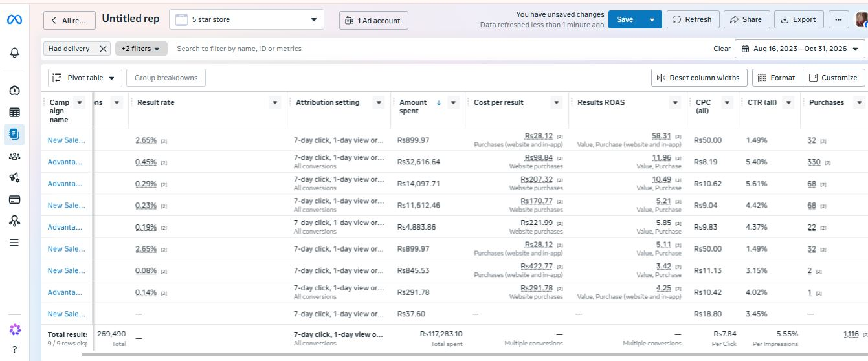This screenshot has width=868, height=361.
Task: Click the Rs14,097.71 amount spent cell
Action: (419, 184)
